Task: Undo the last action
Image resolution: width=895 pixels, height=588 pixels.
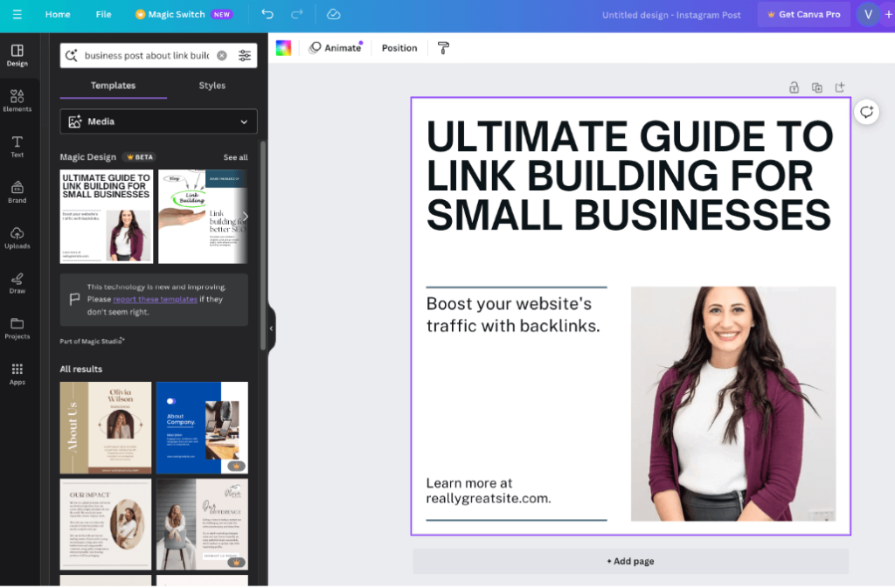Action: 267,14
